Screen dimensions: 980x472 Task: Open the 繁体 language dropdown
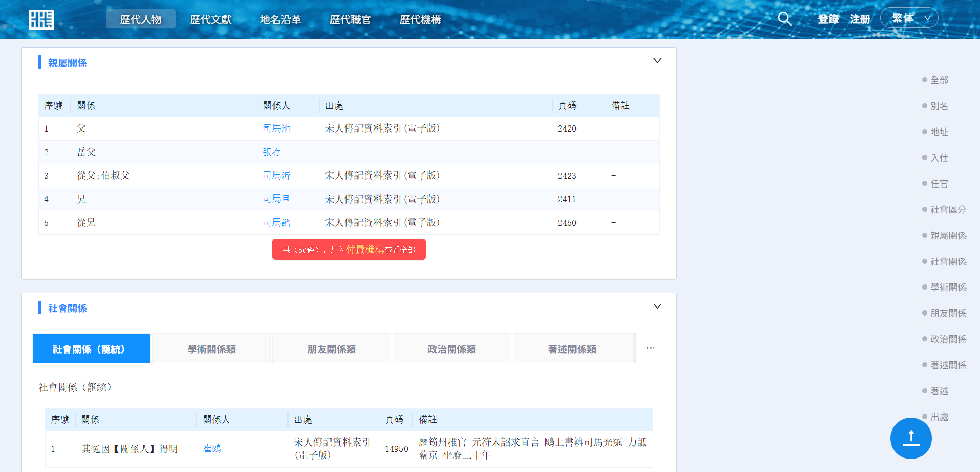911,19
